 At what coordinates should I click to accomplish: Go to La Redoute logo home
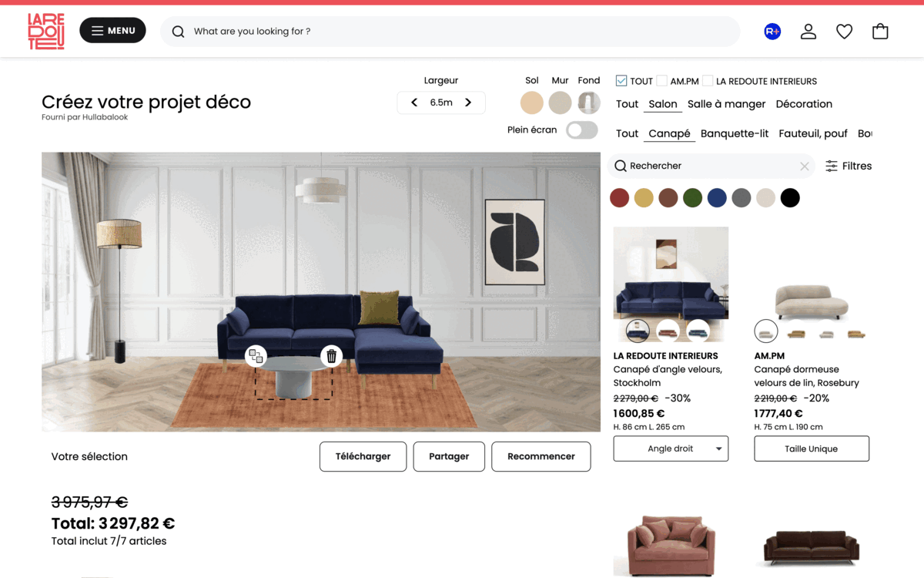click(46, 32)
